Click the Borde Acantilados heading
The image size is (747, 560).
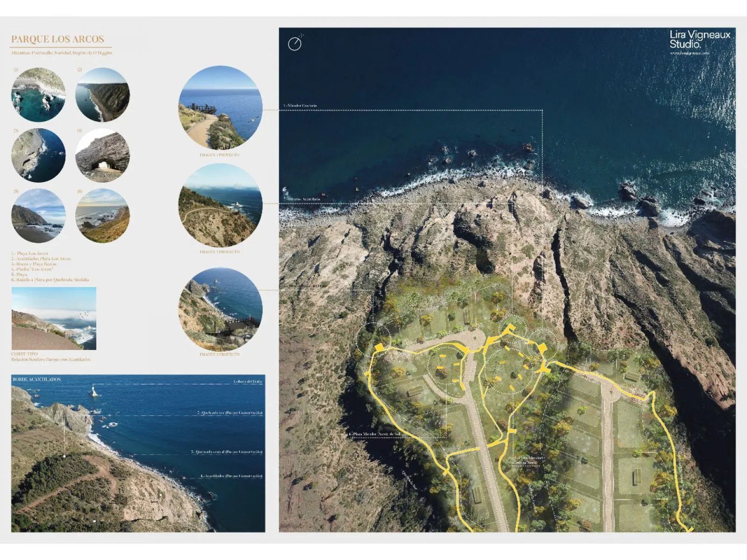[36, 379]
